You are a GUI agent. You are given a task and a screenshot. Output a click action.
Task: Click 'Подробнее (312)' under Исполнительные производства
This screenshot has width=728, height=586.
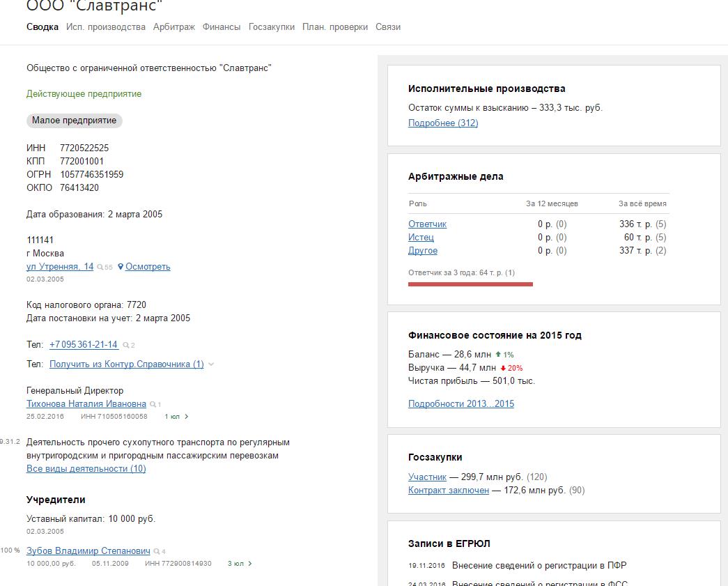443,123
